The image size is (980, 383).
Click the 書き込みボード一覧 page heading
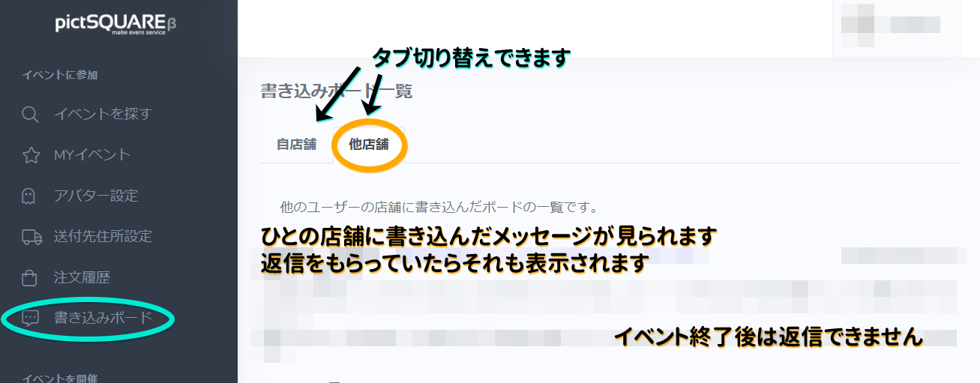pos(336,91)
